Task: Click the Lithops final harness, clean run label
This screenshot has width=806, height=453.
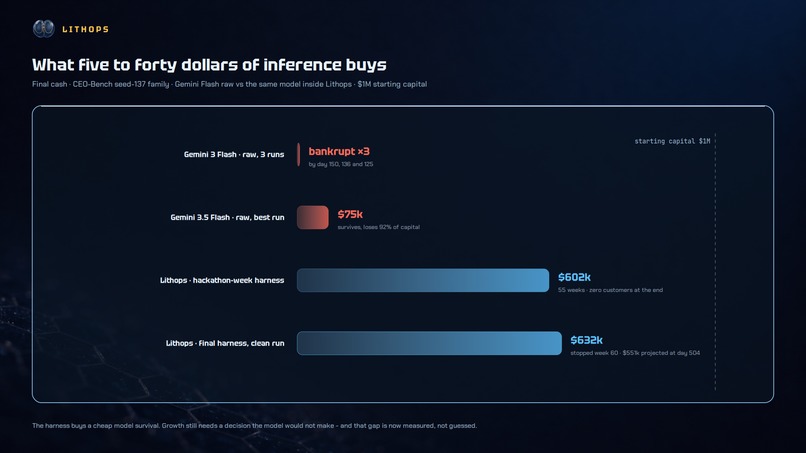Action: 225,343
